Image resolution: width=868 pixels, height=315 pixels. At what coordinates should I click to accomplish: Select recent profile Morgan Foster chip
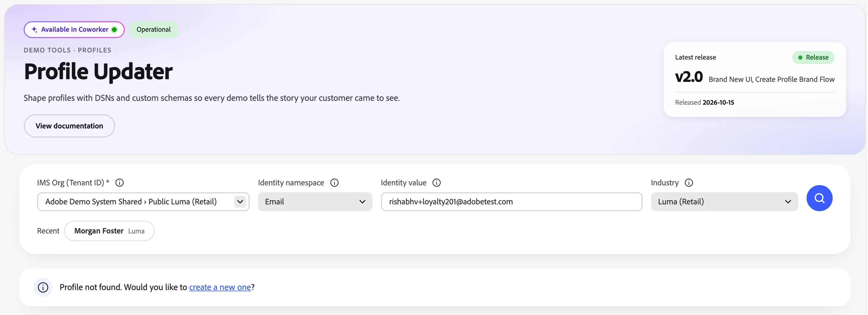(109, 231)
